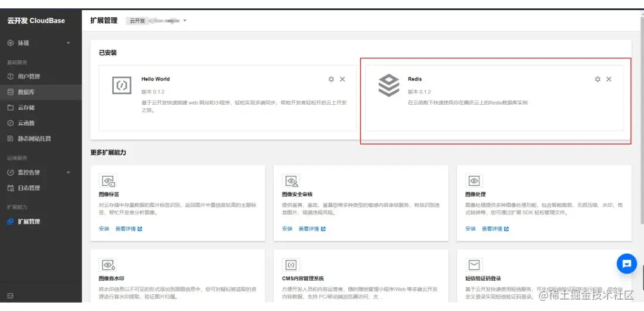The width and height of the screenshot is (644, 311).
Task: Collapse sidebar using bottom-left menu icon
Action: [x=10, y=296]
